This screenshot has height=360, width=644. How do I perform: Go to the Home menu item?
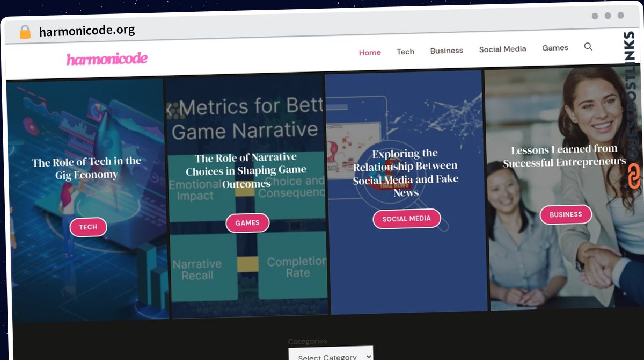tap(370, 52)
